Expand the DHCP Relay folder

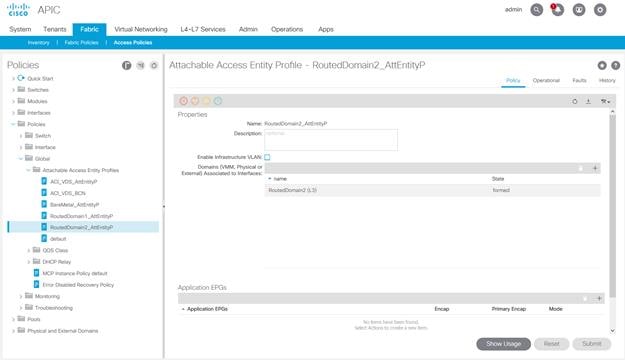(x=28, y=262)
